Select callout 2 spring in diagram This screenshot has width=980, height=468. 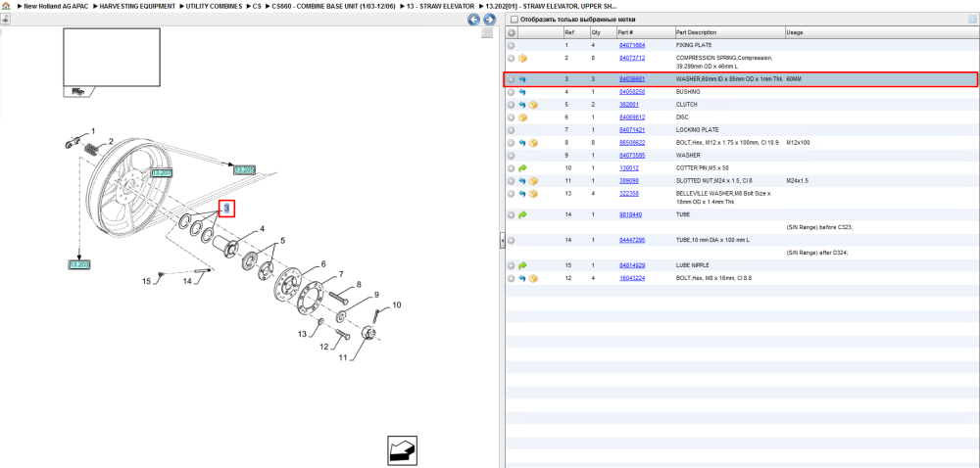111,142
